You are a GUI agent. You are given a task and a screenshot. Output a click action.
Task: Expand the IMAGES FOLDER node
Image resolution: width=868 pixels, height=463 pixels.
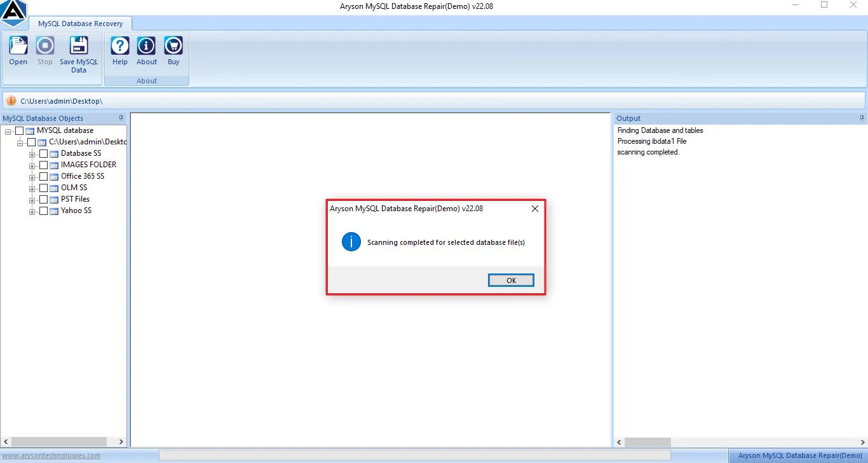(x=32, y=165)
